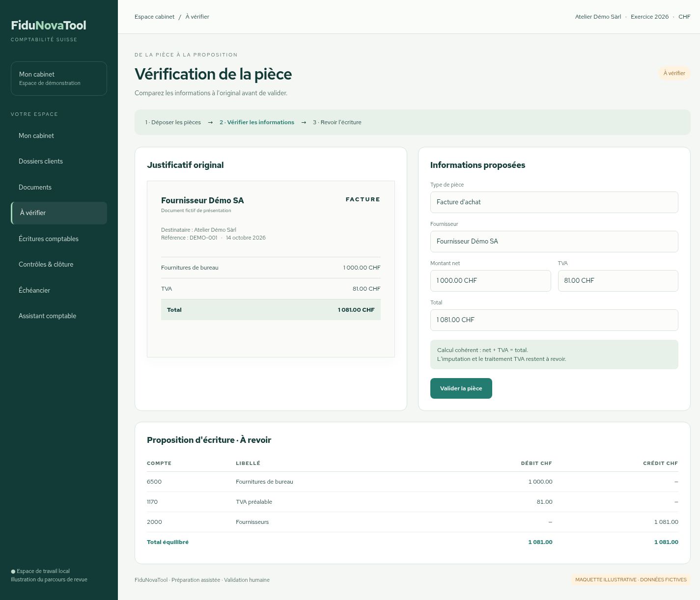
Task: Go to step 1 Déposer les pièces
Action: tap(173, 122)
